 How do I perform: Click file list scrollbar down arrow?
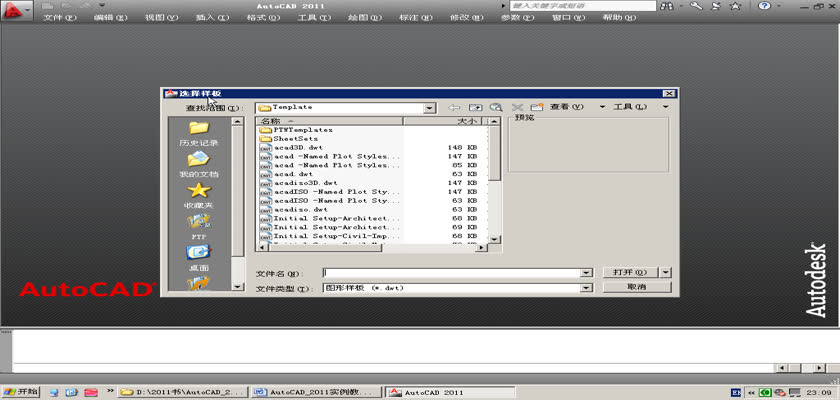495,239
